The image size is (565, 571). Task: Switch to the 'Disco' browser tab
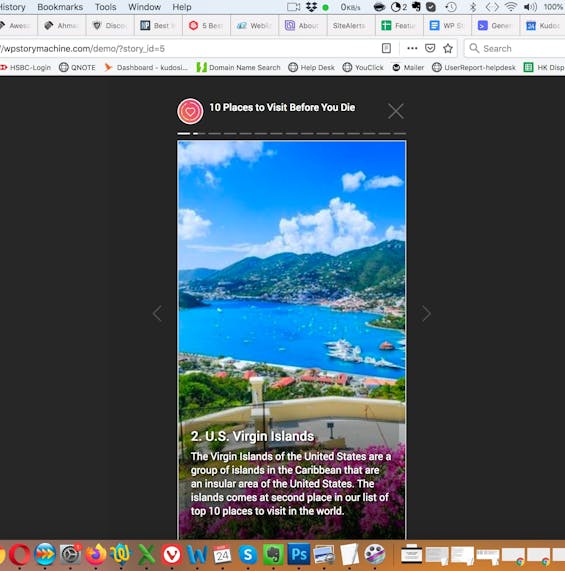pos(110,25)
